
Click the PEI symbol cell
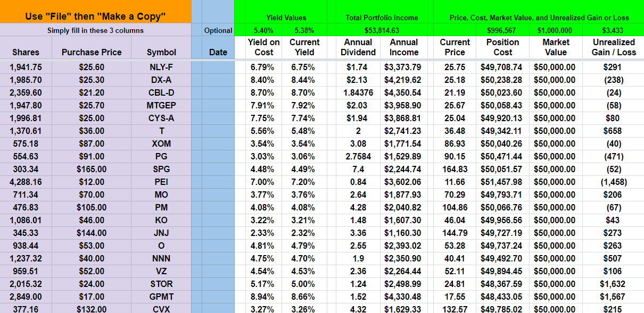point(161,182)
